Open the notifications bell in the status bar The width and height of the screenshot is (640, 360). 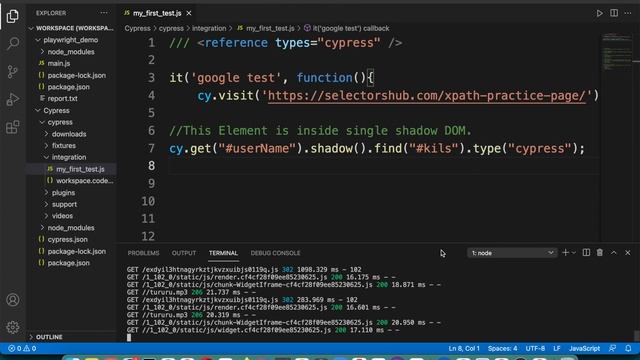[x=628, y=348]
